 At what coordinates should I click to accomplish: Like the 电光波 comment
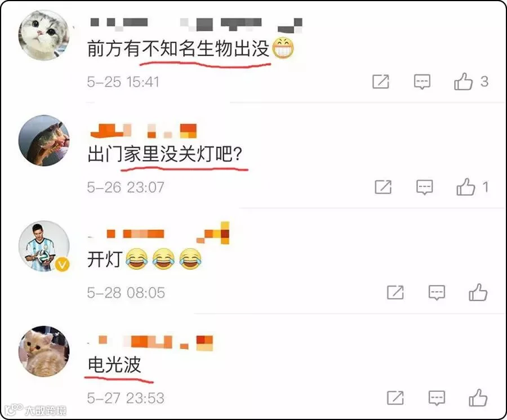coord(478,397)
